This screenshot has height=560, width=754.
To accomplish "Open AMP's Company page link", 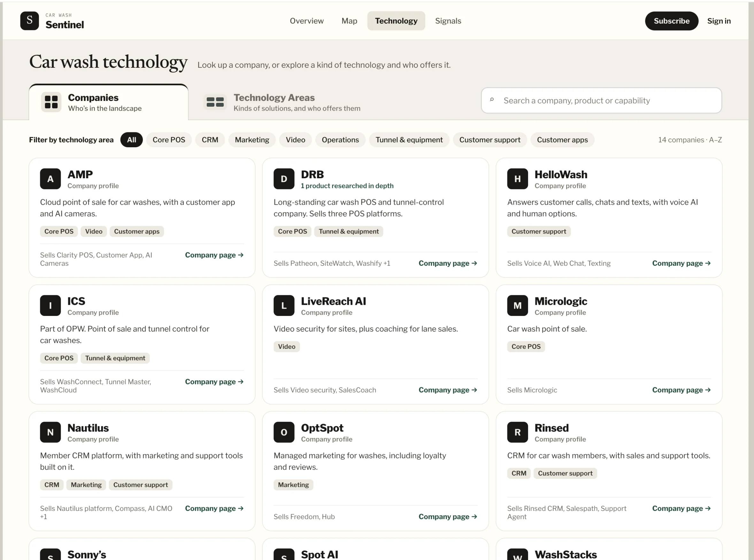I will pos(214,255).
